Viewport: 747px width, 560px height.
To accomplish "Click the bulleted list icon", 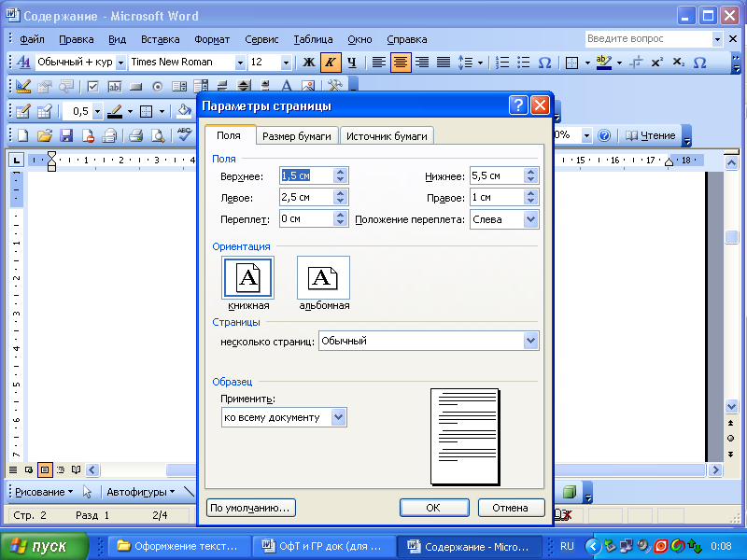I will [x=523, y=63].
